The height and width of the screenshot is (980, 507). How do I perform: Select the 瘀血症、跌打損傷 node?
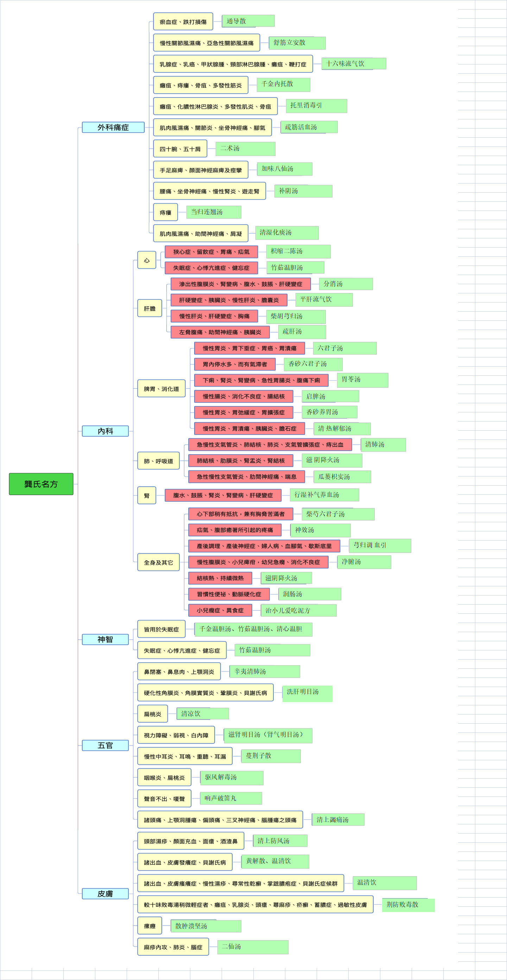183,22
